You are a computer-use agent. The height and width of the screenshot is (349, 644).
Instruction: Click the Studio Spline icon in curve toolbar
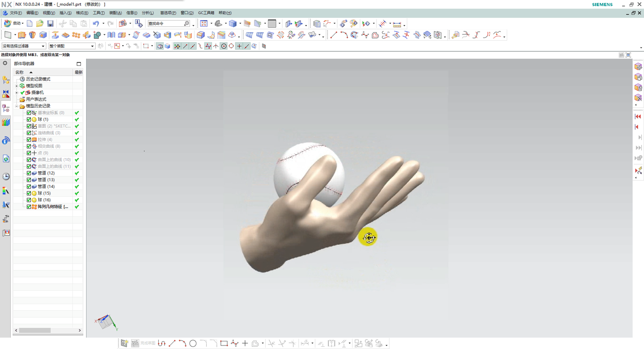tap(365, 35)
